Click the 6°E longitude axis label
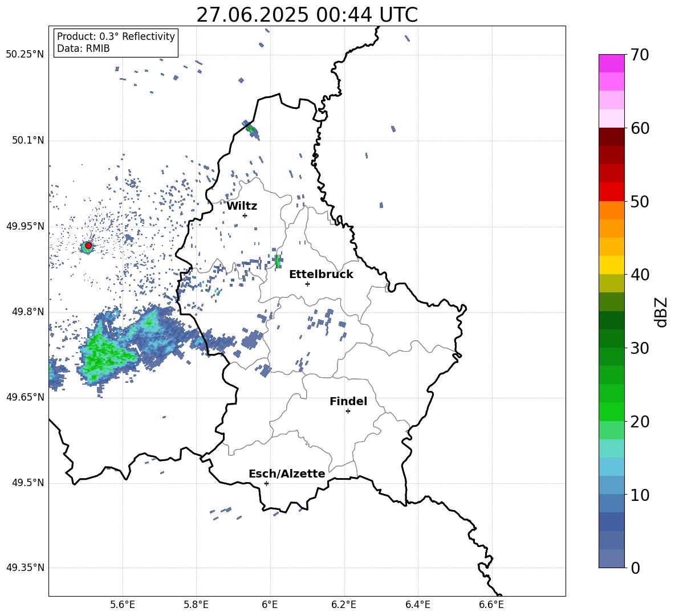Image resolution: width=675 pixels, height=616 pixels. click(x=270, y=605)
